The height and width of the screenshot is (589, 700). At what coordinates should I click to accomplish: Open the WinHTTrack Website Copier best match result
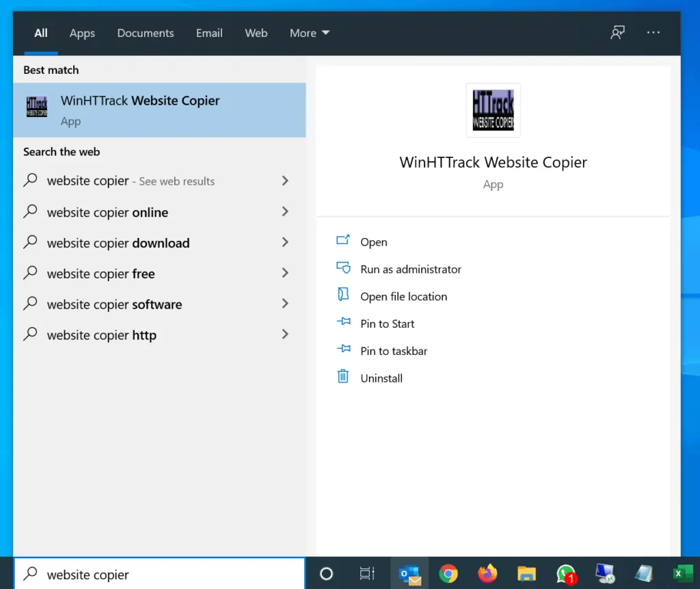tap(159, 110)
